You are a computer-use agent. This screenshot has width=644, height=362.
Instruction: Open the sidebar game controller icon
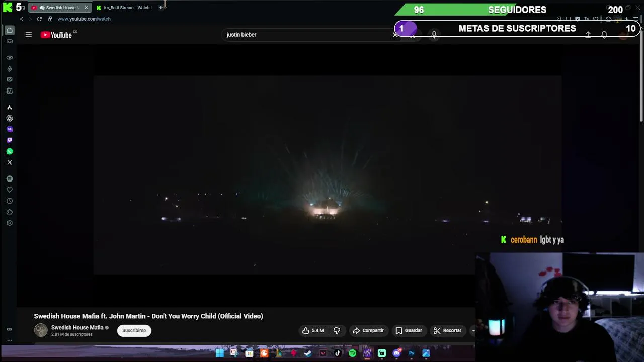click(10, 41)
